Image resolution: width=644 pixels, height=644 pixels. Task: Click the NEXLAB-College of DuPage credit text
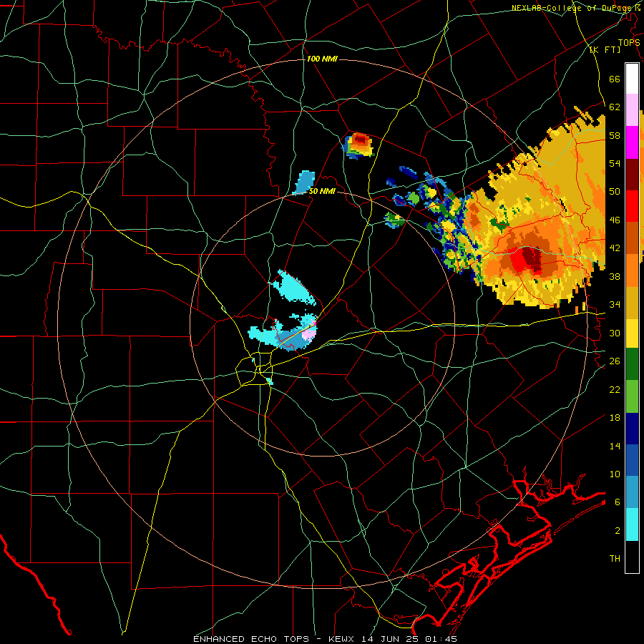[577, 7]
